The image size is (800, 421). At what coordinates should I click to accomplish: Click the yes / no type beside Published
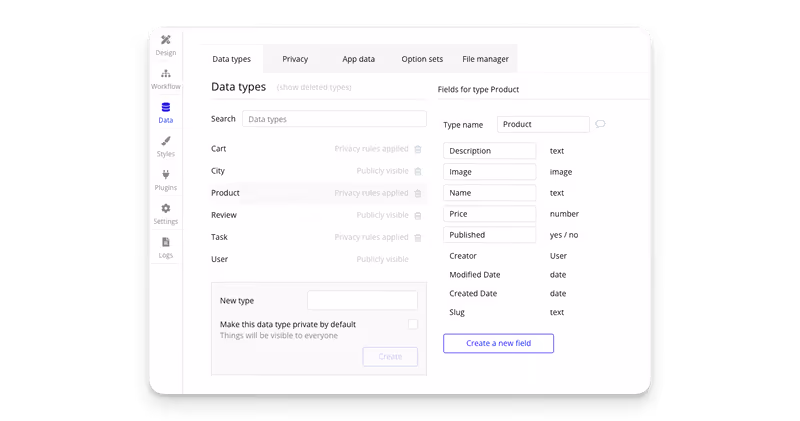[564, 235]
